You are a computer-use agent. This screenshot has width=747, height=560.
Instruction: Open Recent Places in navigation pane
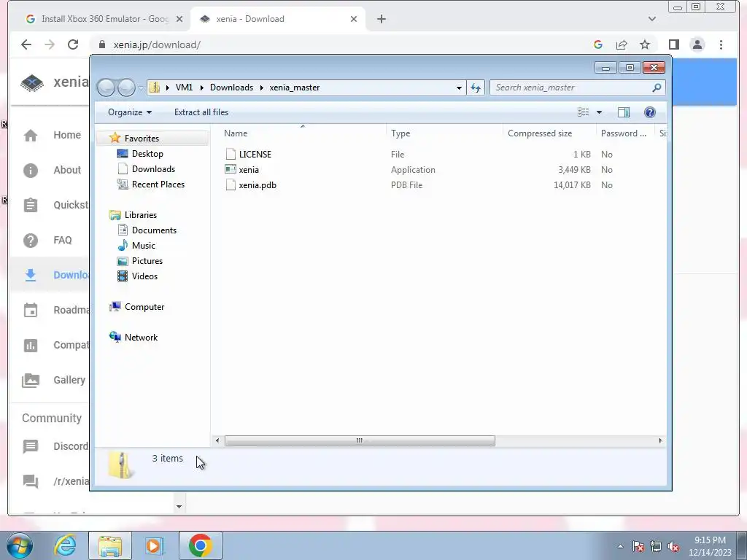tap(158, 184)
